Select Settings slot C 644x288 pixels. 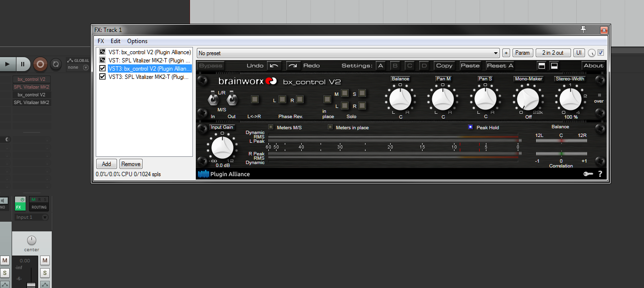pyautogui.click(x=410, y=65)
